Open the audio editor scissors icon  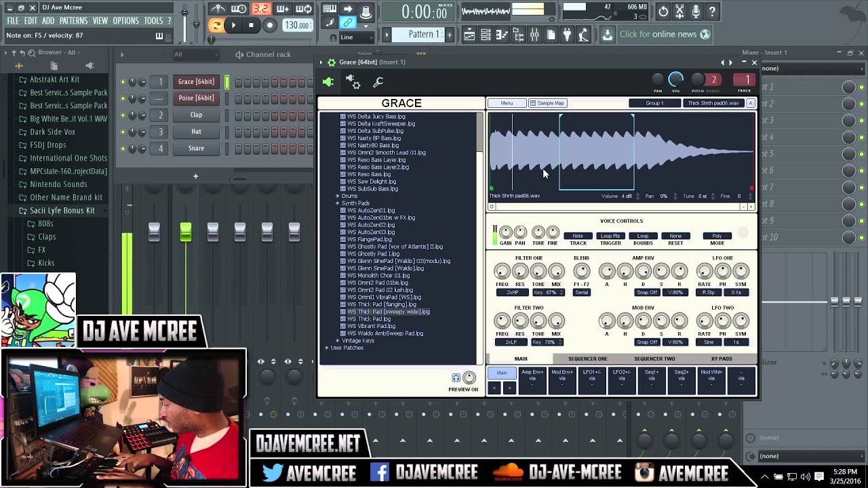pyautogui.click(x=679, y=11)
